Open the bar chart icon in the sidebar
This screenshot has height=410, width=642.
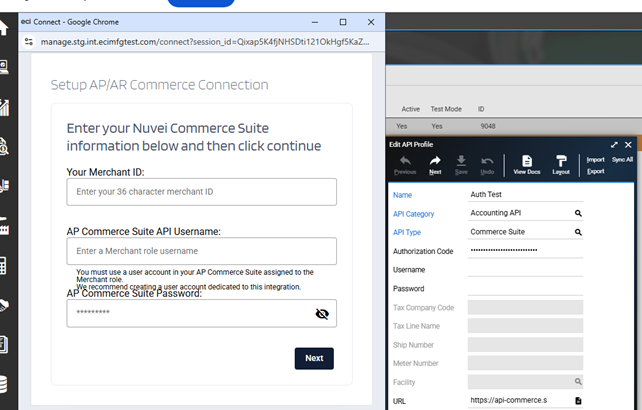coord(4,107)
